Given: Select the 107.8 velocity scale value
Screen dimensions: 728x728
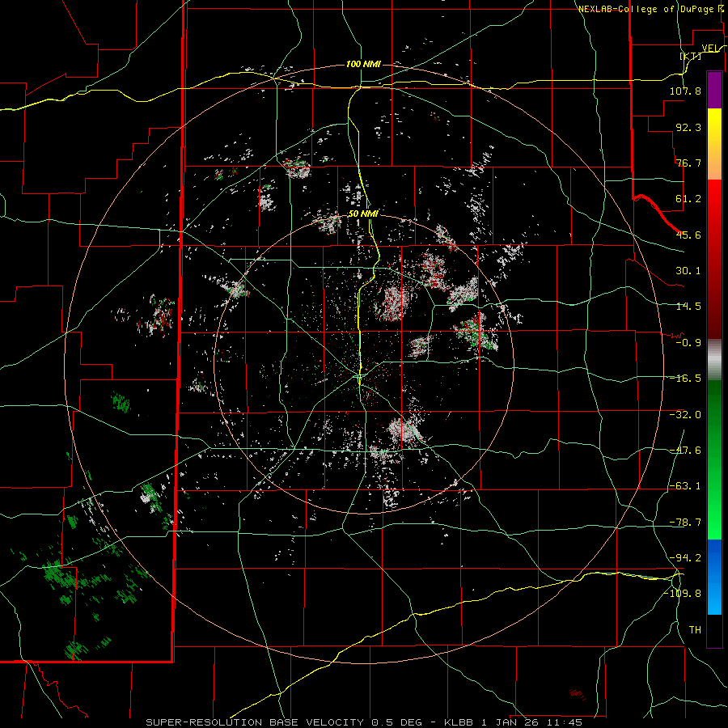Looking at the screenshot, I should 685,91.
